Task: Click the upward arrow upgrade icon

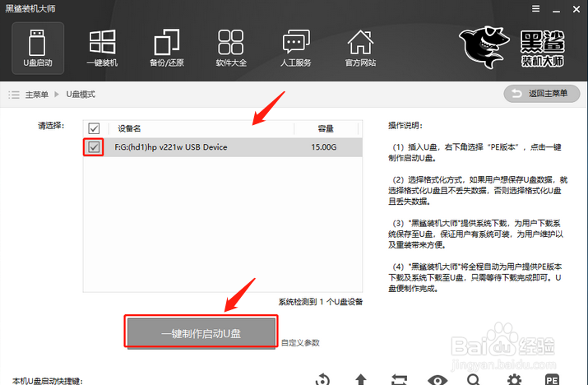Action: point(361,379)
